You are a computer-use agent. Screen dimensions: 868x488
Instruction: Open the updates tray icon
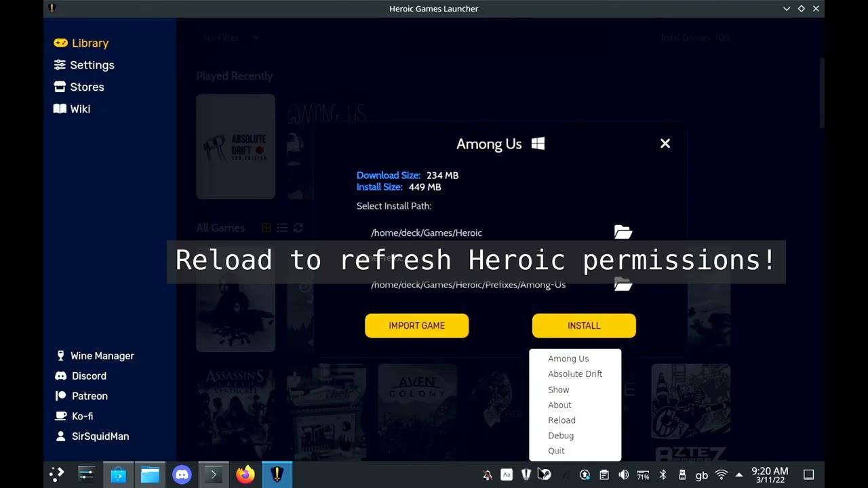[585, 475]
